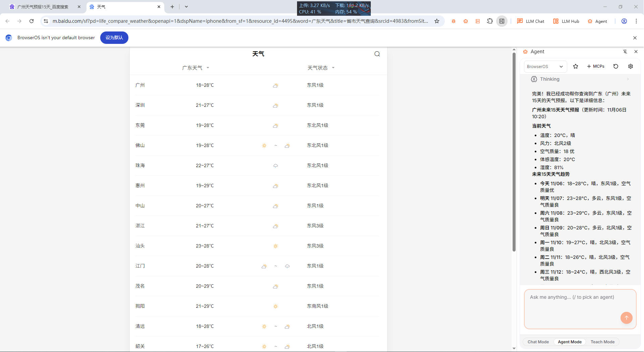The width and height of the screenshot is (644, 352).
Task: Open the BrowserOS model selector dropdown
Action: [545, 67]
